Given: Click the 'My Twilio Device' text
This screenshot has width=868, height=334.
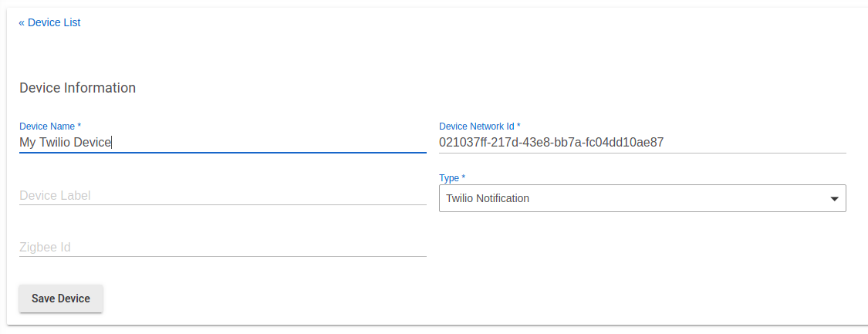Looking at the screenshot, I should pyautogui.click(x=66, y=142).
